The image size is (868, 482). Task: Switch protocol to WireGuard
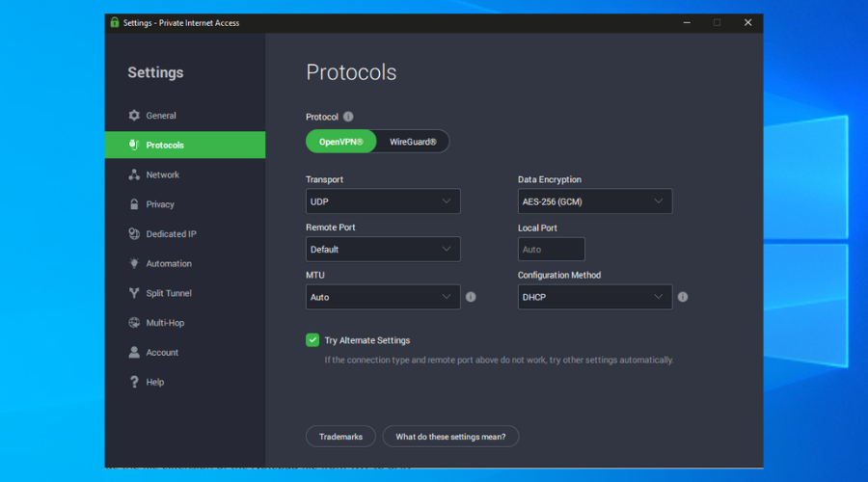413,142
